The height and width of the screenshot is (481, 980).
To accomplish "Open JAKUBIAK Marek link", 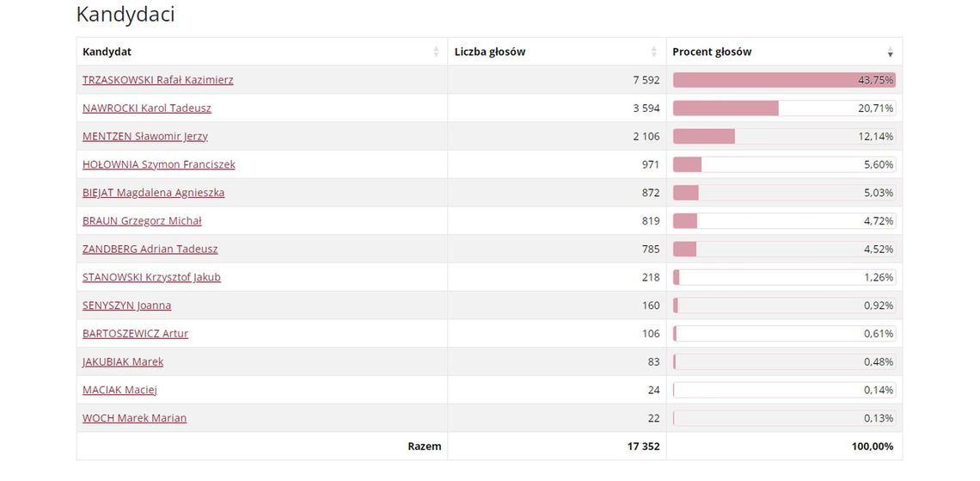I will (x=123, y=362).
